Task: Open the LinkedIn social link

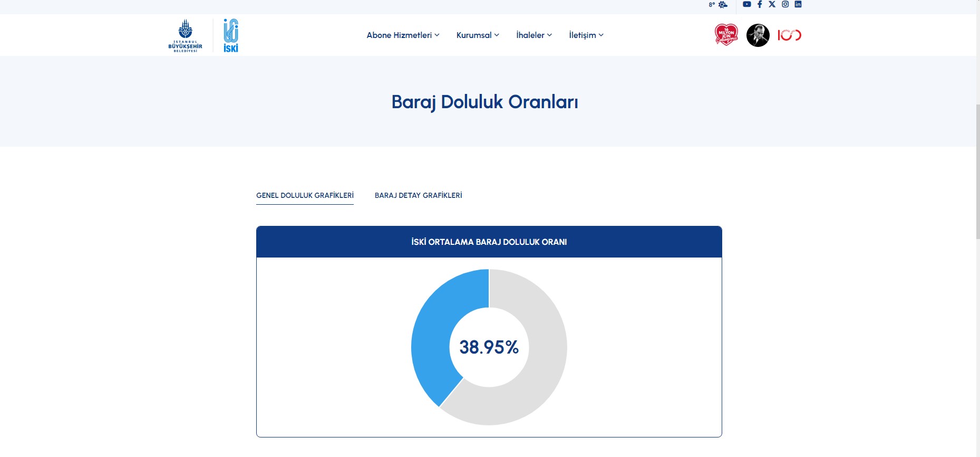Action: pos(798,4)
